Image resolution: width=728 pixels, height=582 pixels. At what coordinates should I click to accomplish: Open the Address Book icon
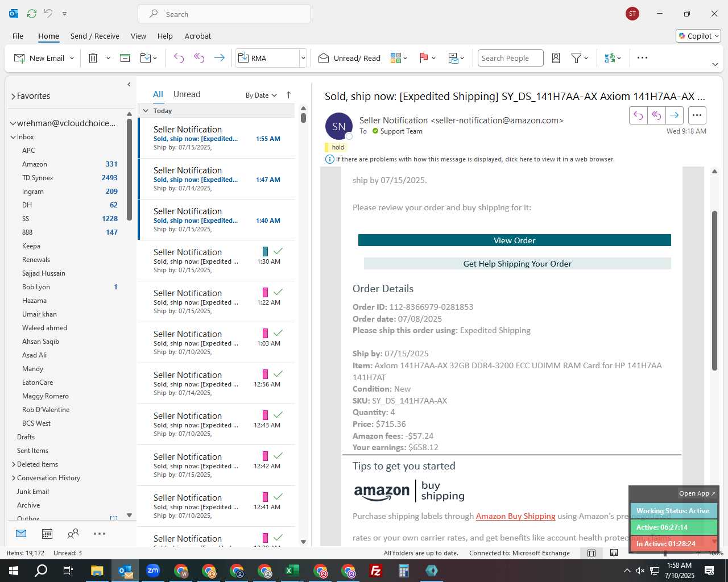coord(556,58)
